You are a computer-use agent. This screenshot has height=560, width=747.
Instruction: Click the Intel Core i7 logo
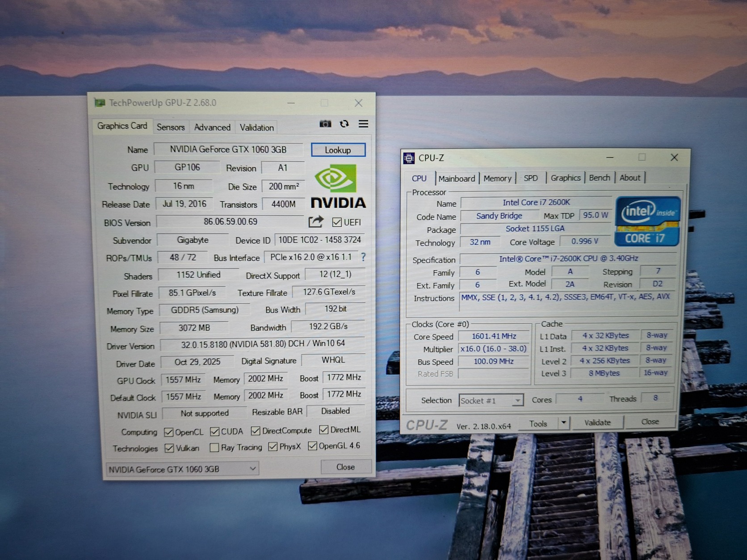click(x=647, y=221)
